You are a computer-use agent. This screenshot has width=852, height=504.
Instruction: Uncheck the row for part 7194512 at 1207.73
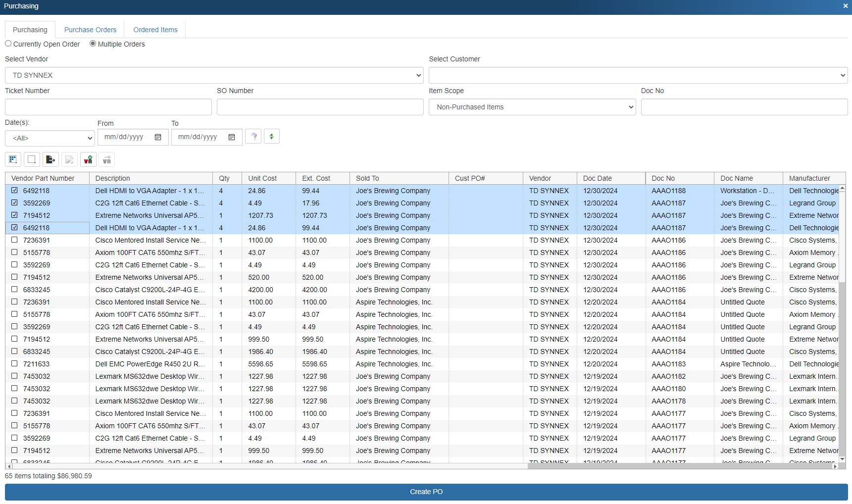pos(14,215)
